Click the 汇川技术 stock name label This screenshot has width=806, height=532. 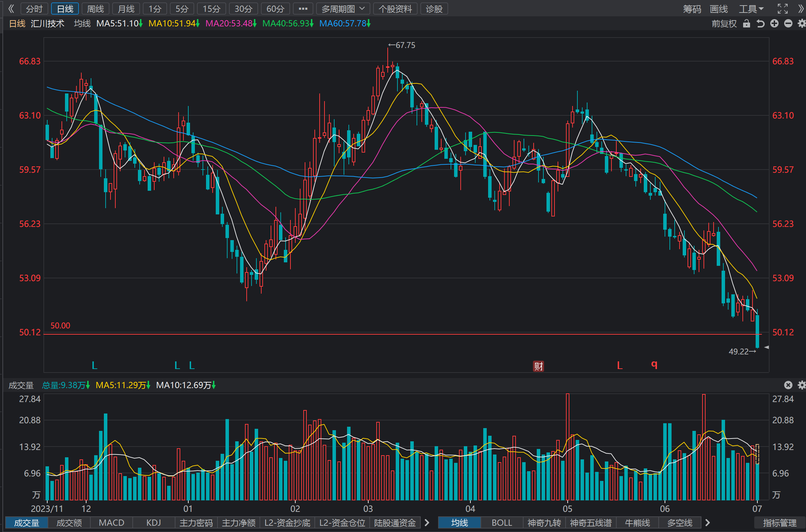tap(48, 24)
